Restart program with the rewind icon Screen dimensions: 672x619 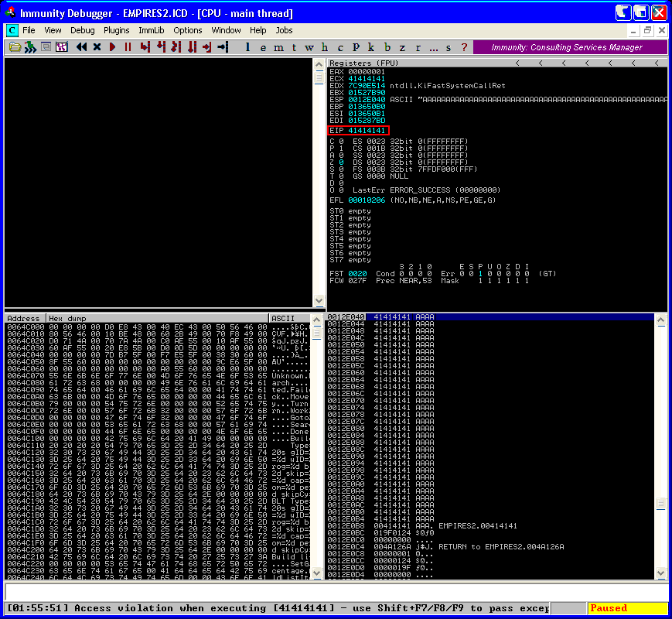click(x=81, y=47)
